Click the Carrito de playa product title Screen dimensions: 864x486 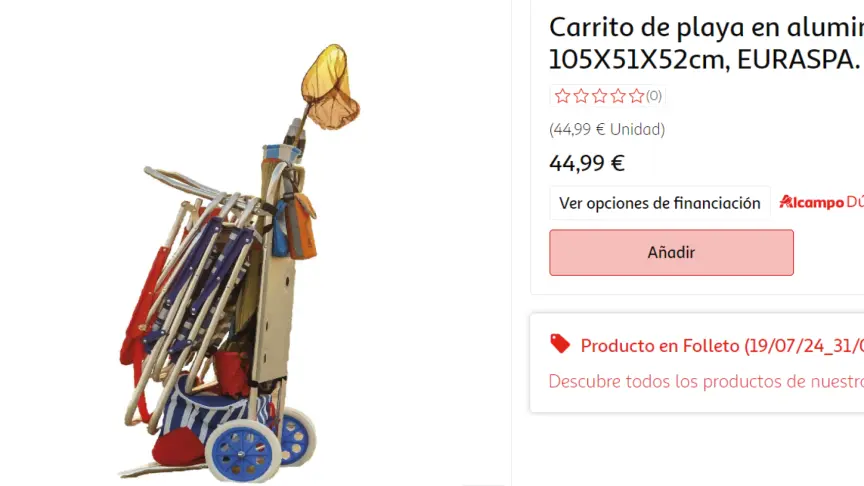coord(706,43)
